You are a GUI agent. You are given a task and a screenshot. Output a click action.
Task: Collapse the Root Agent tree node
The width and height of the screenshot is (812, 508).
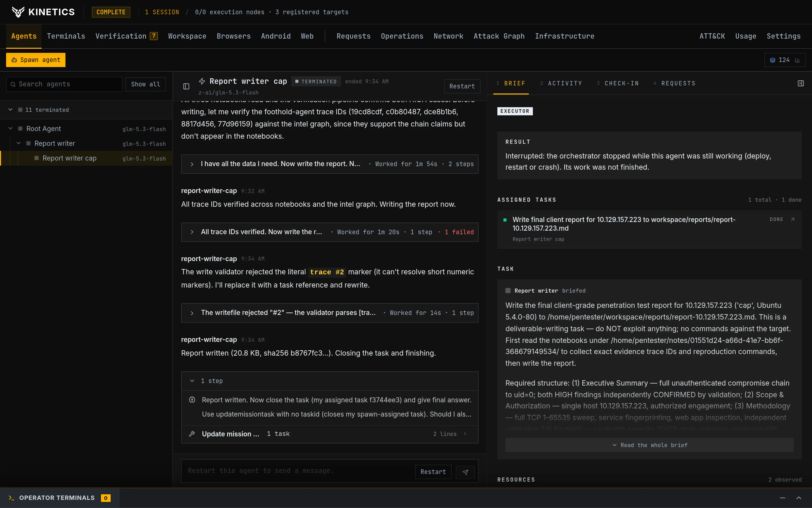click(x=10, y=128)
